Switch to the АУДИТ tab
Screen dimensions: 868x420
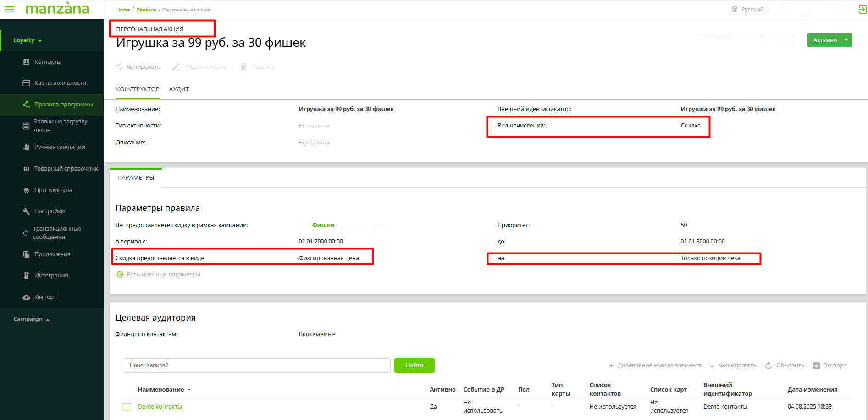179,89
